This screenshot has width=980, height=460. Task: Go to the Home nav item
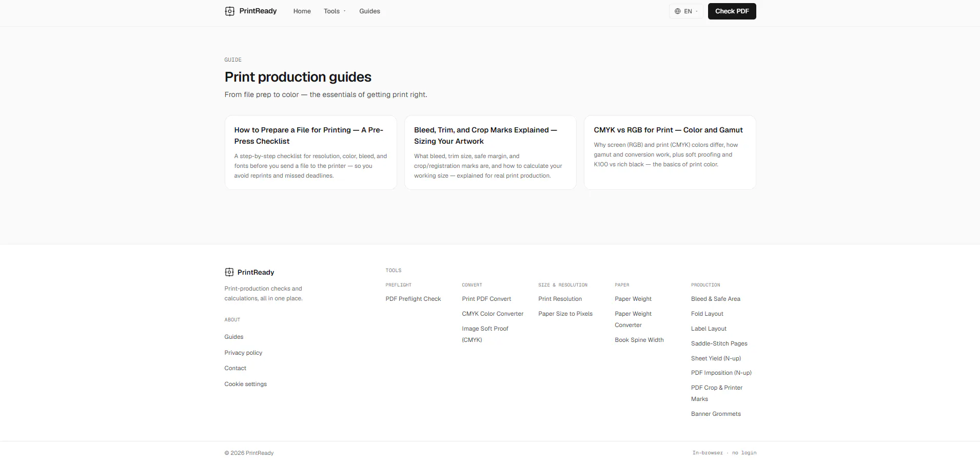tap(302, 11)
